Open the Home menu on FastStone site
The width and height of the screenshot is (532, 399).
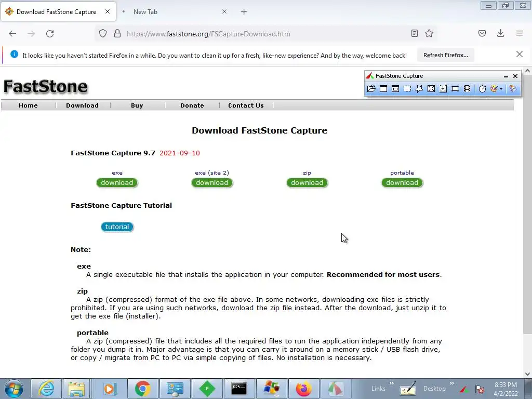[x=28, y=105]
